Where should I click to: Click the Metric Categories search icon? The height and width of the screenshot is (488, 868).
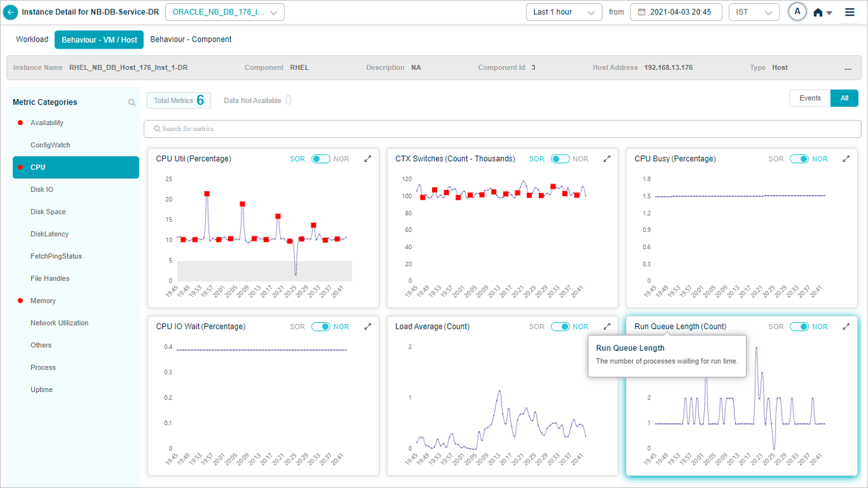(131, 102)
